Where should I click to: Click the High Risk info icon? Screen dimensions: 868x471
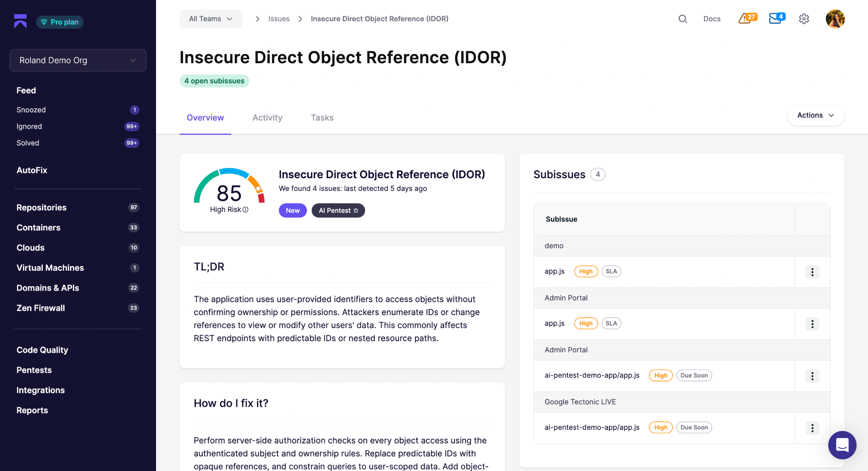point(246,210)
